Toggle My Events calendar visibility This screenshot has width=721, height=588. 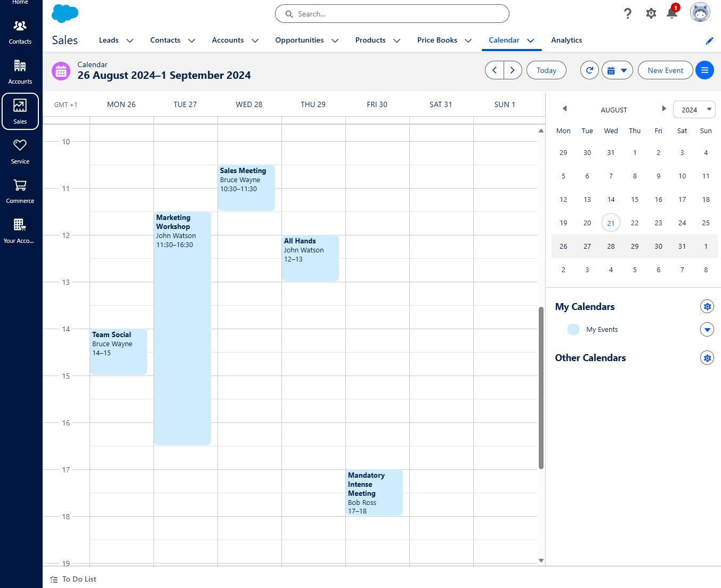tap(573, 329)
